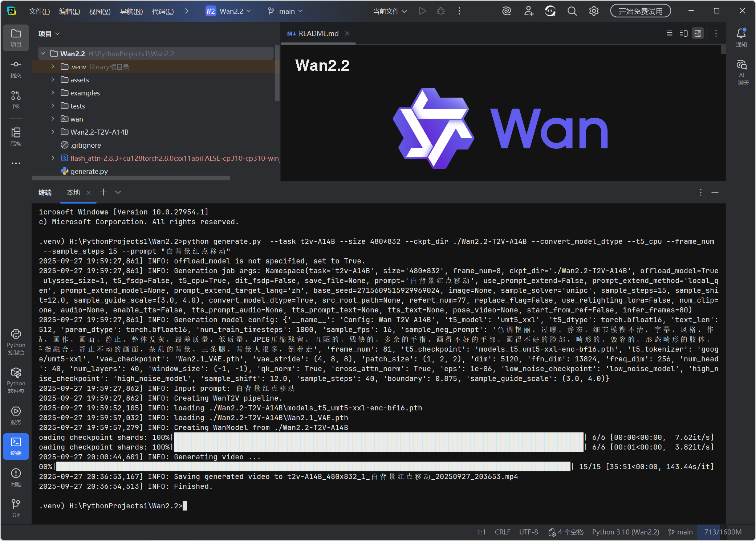Switch README to editor-only view
The width and height of the screenshot is (756, 541).
coord(670,33)
